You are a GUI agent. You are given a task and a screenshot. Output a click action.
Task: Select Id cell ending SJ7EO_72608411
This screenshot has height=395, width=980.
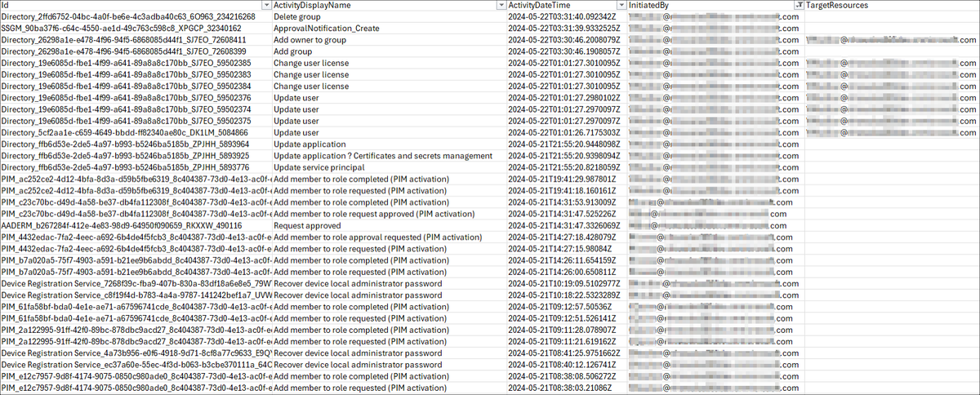[x=136, y=38]
